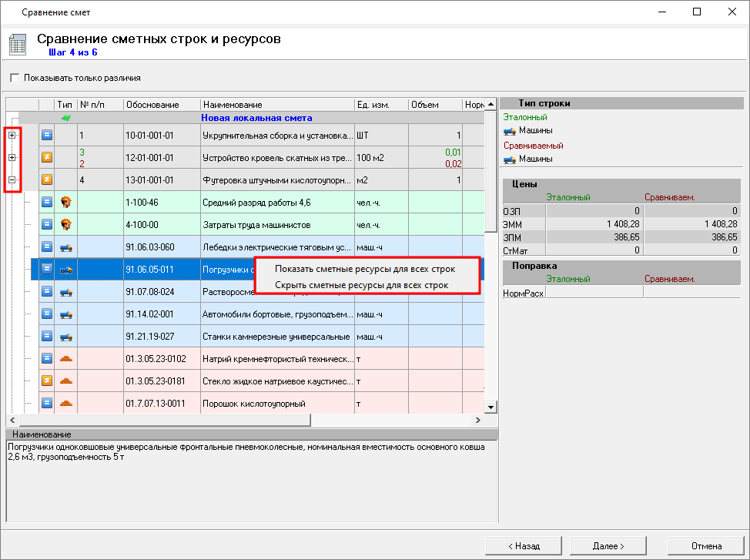Enable the 'Показывать только различия' checkbox
This screenshot has height=560, width=750.
click(x=14, y=78)
